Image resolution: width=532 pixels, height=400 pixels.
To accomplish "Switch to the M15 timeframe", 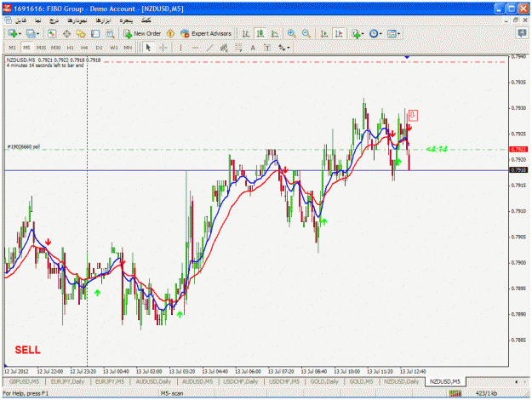I will (41, 48).
